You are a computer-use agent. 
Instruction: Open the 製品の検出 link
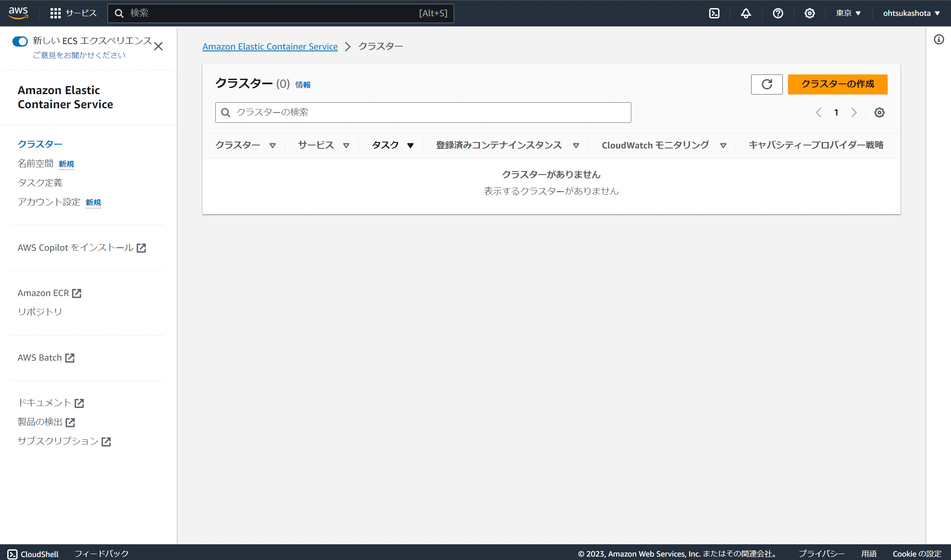40,422
